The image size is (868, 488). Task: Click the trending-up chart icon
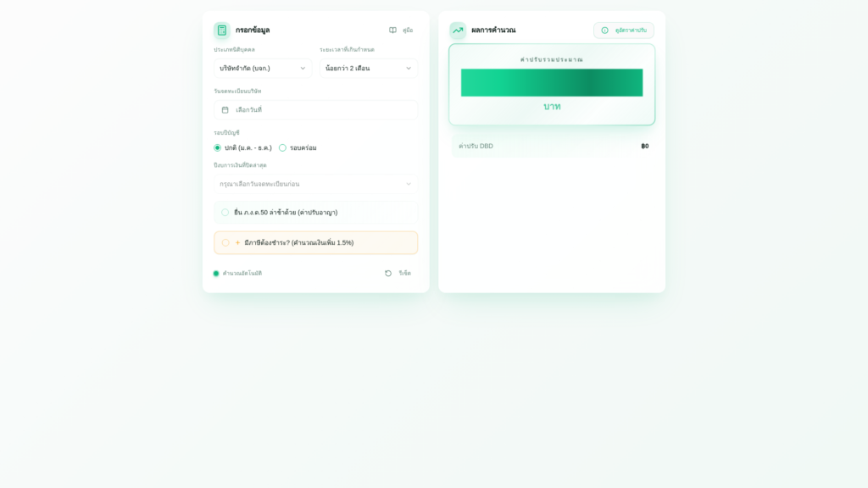(x=458, y=30)
